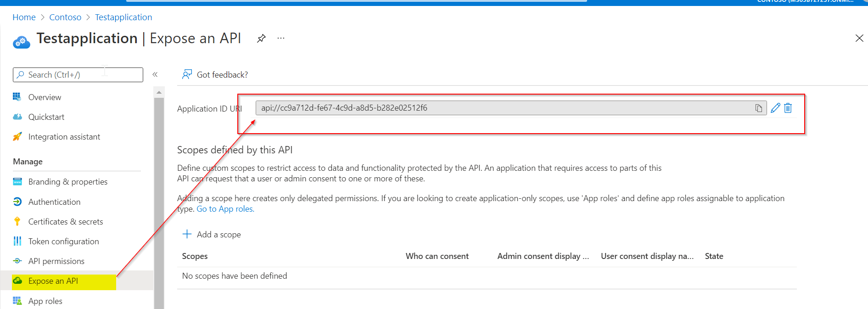Viewport: 868px width, 309px height.
Task: Click the Testapplication app icon in header
Action: tap(22, 42)
